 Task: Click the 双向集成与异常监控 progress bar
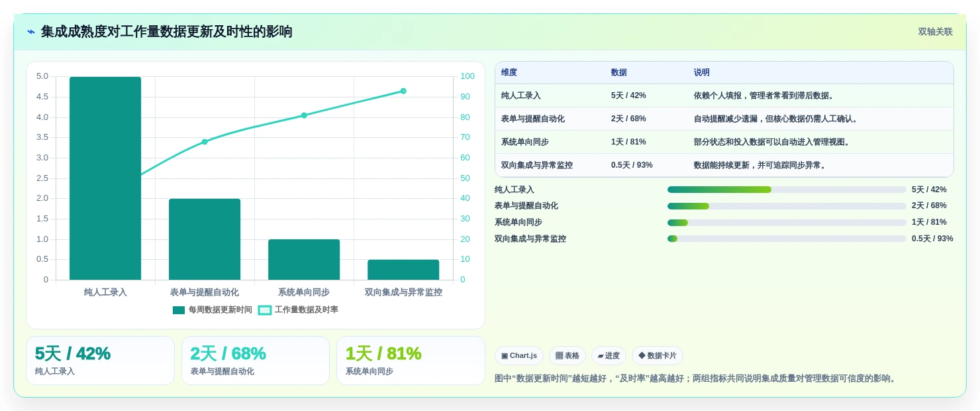pos(787,239)
